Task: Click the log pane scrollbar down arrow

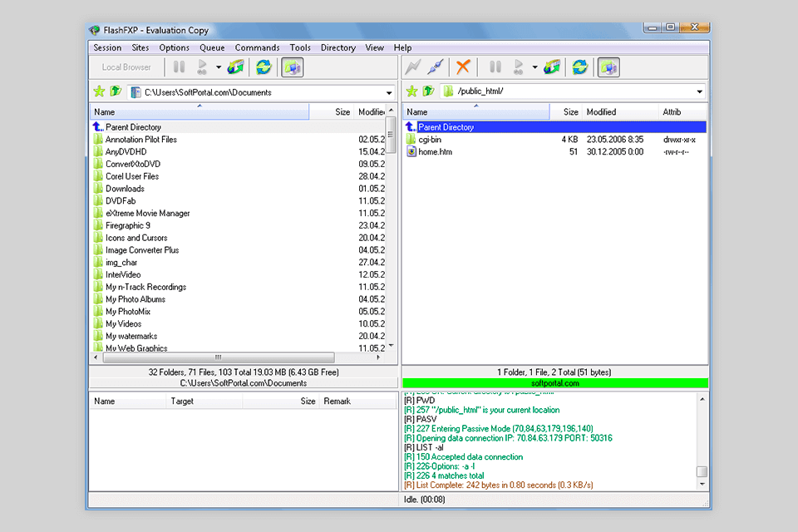Action: pos(702,484)
